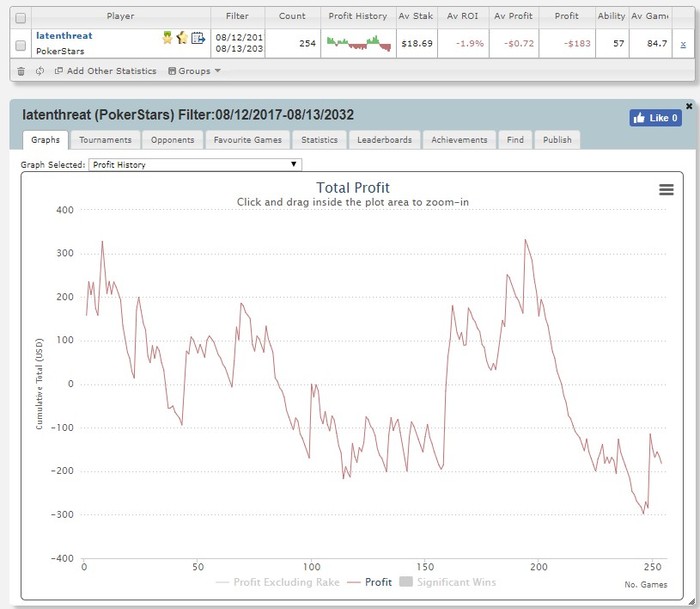Toggle the Significant Wins legend item
The width and height of the screenshot is (700, 609).
click(448, 582)
